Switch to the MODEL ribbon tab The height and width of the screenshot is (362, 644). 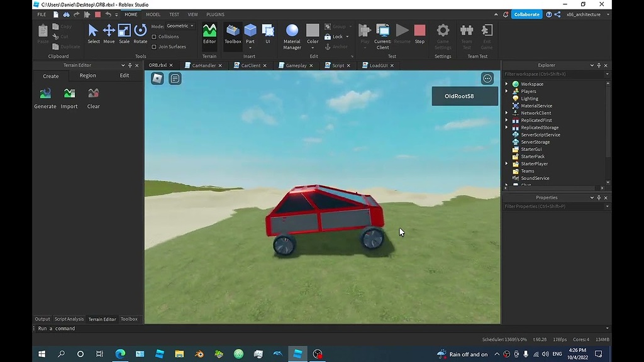pyautogui.click(x=153, y=14)
